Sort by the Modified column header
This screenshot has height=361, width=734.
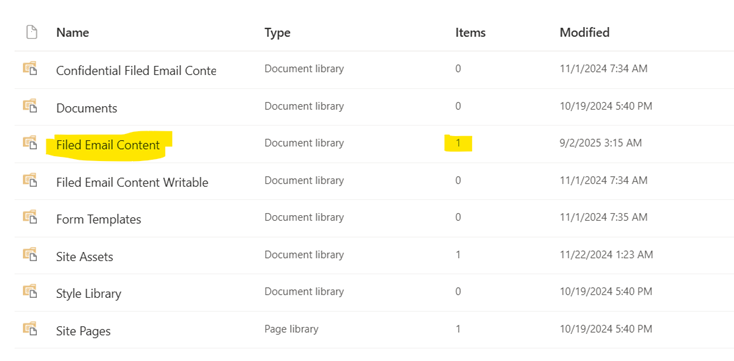click(x=585, y=32)
